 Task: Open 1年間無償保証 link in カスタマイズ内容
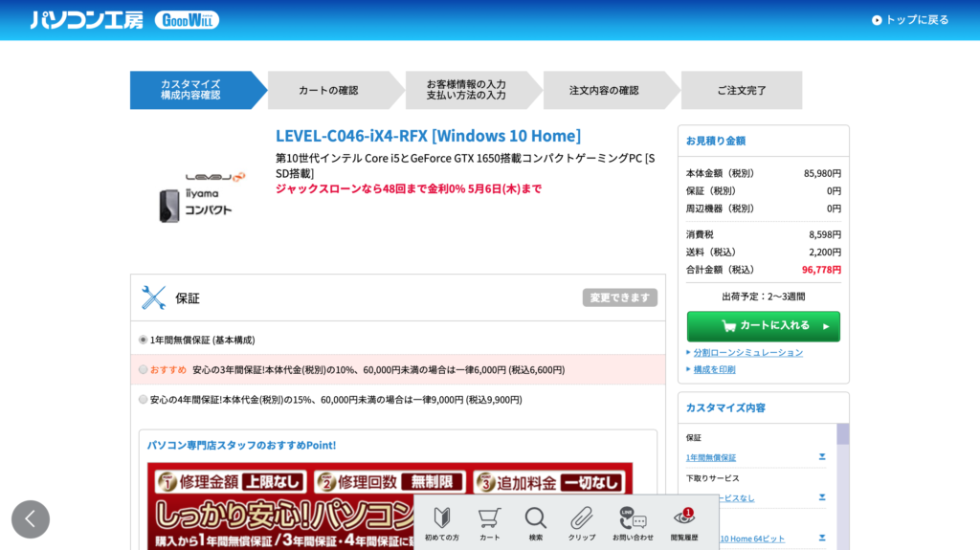click(x=711, y=457)
